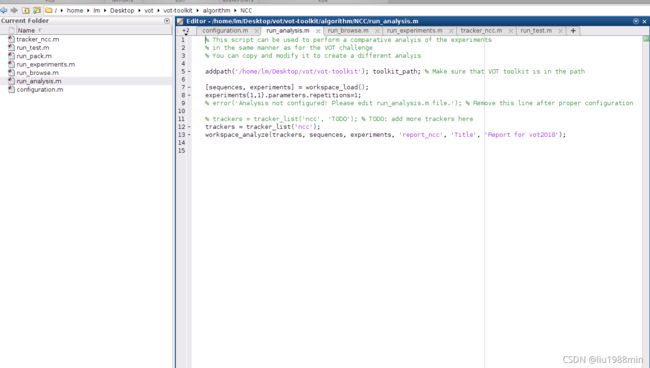The height and width of the screenshot is (368, 650).
Task: Go back with the blue back arrow
Action: click(x=4, y=10)
